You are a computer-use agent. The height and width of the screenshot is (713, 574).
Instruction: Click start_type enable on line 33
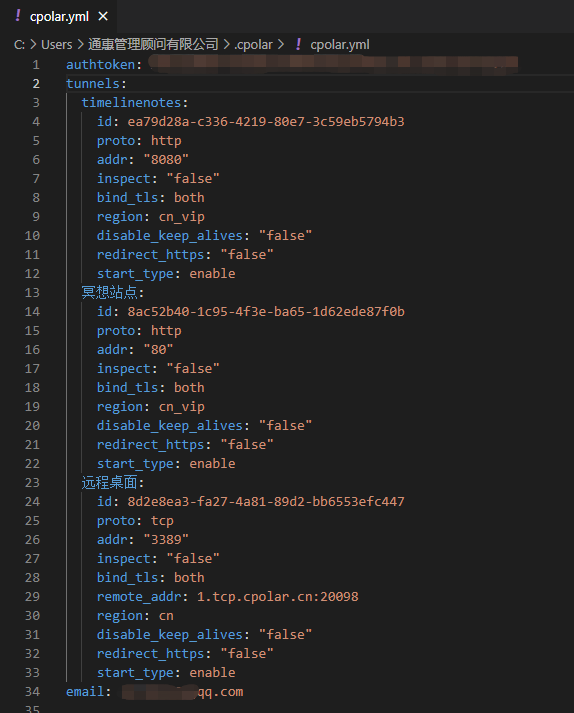coord(166,673)
